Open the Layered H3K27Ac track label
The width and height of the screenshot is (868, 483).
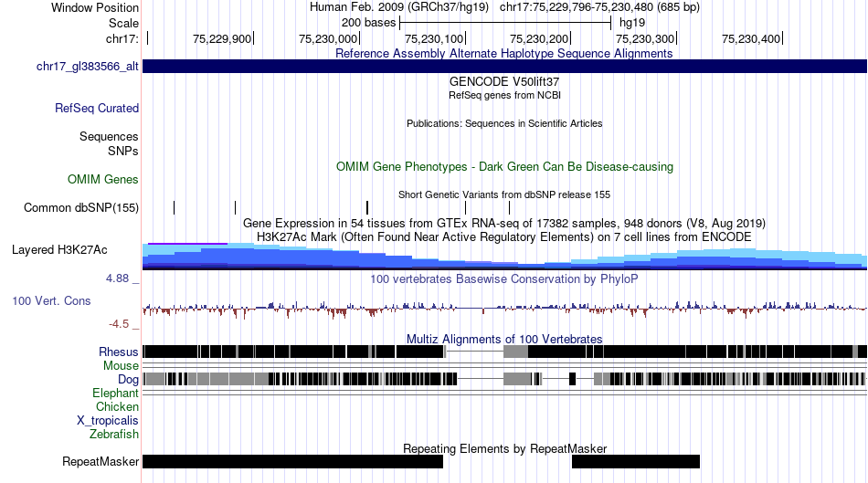(x=59, y=249)
